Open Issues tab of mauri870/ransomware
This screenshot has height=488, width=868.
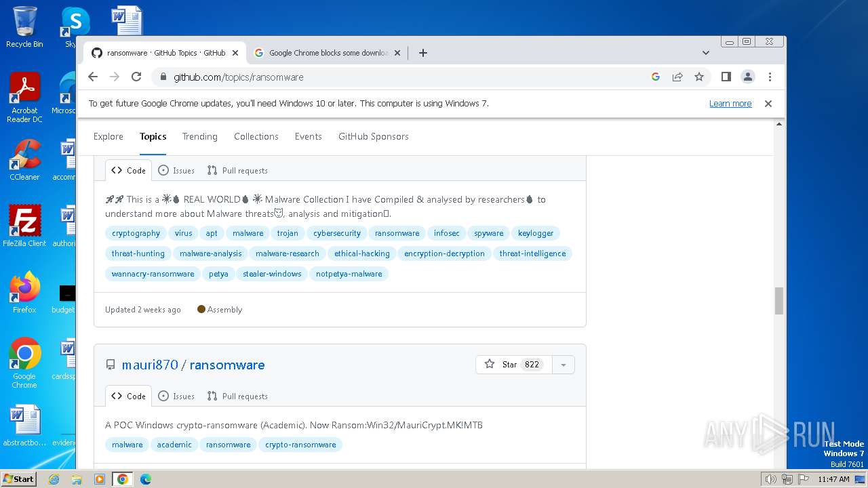[x=176, y=396]
